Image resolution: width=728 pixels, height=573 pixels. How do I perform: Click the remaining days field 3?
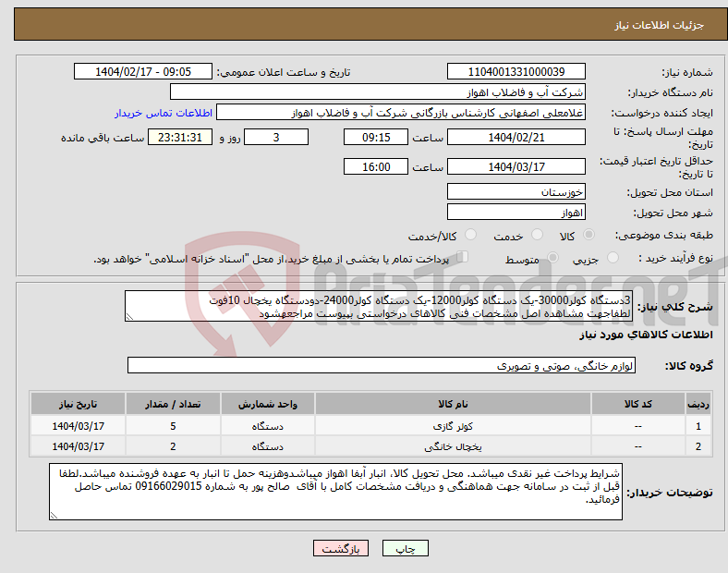click(276, 137)
